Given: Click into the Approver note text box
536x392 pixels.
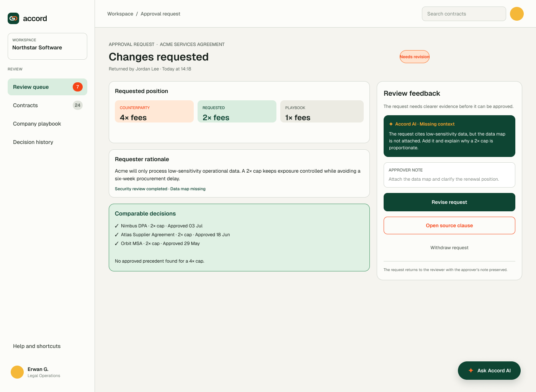Looking at the screenshot, I should (x=449, y=175).
